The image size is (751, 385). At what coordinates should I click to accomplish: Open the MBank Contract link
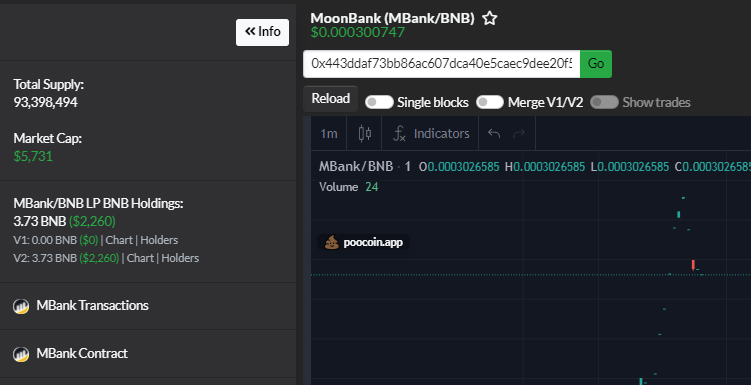tap(82, 353)
